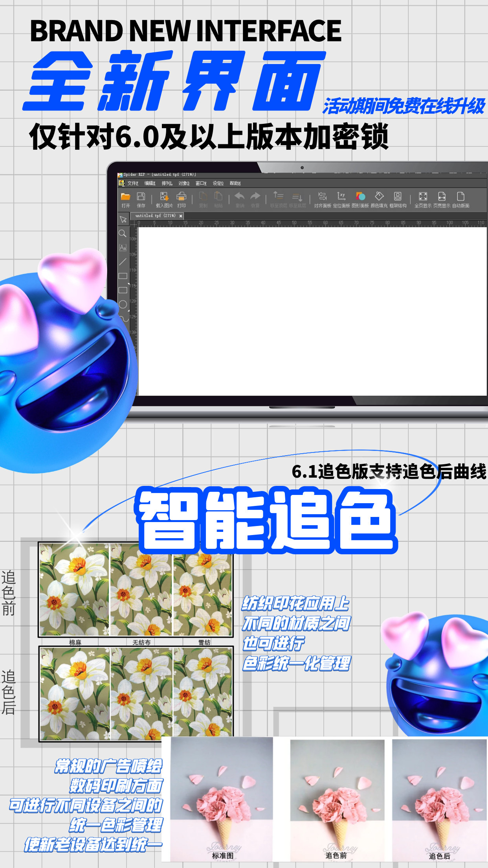Close the untitled.tpf document tab
This screenshot has height=868, width=488.
pyautogui.click(x=181, y=216)
